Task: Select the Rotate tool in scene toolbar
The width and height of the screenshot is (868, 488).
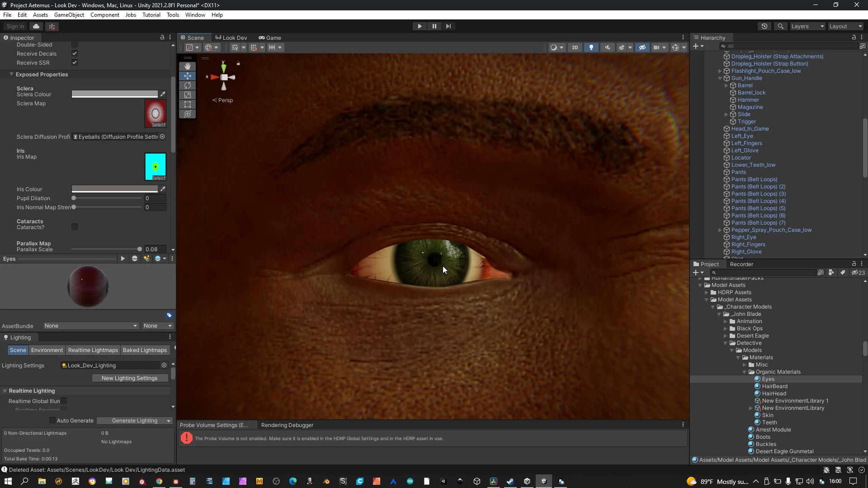Action: tap(187, 85)
